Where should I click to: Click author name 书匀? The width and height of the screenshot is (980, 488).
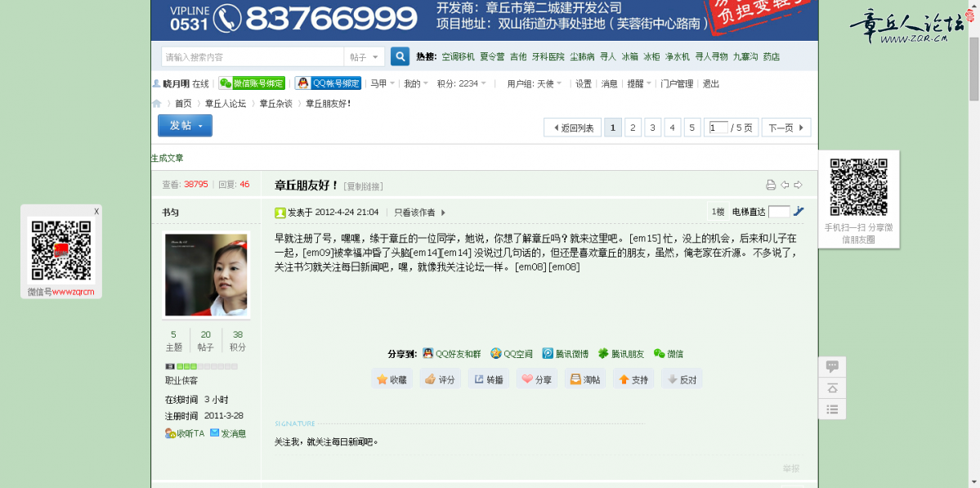pyautogui.click(x=171, y=213)
